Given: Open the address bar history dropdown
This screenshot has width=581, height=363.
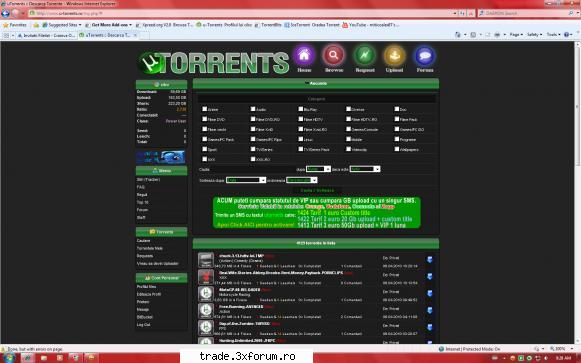Looking at the screenshot, I should (455, 13).
